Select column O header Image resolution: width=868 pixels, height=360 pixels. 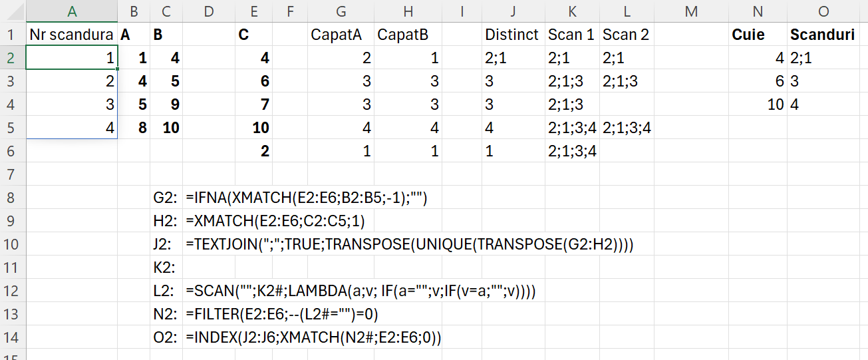pos(823,11)
